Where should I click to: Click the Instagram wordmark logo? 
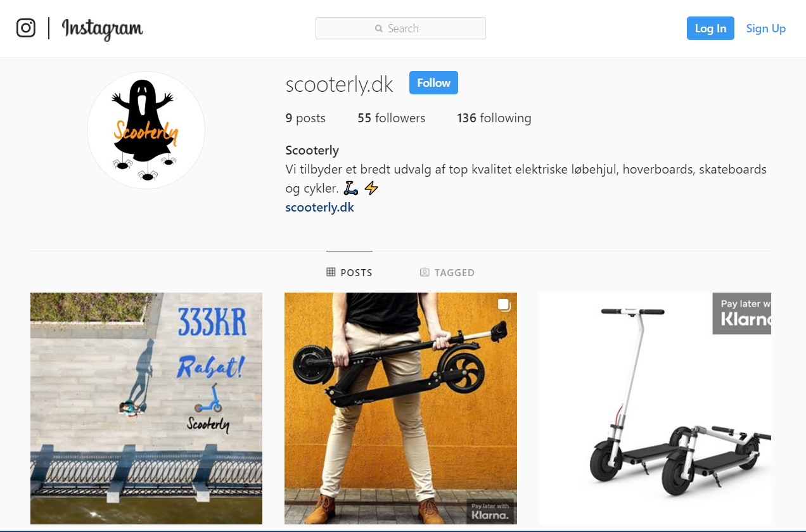[x=103, y=28]
